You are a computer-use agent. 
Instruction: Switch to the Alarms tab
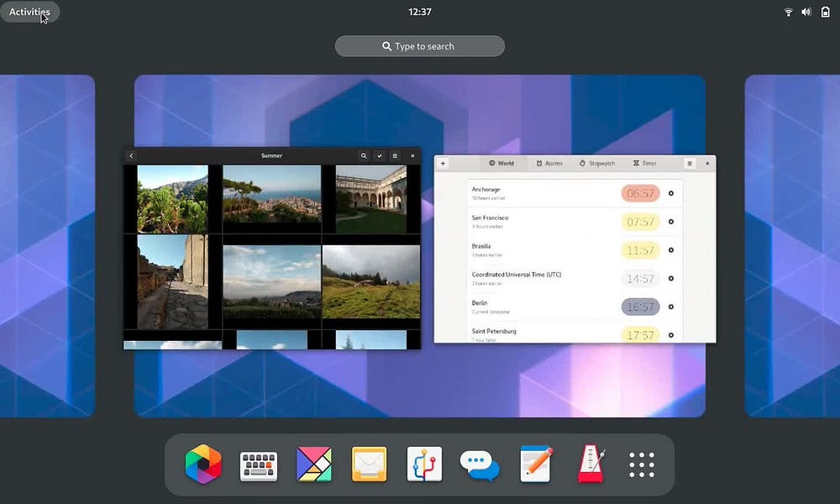549,163
